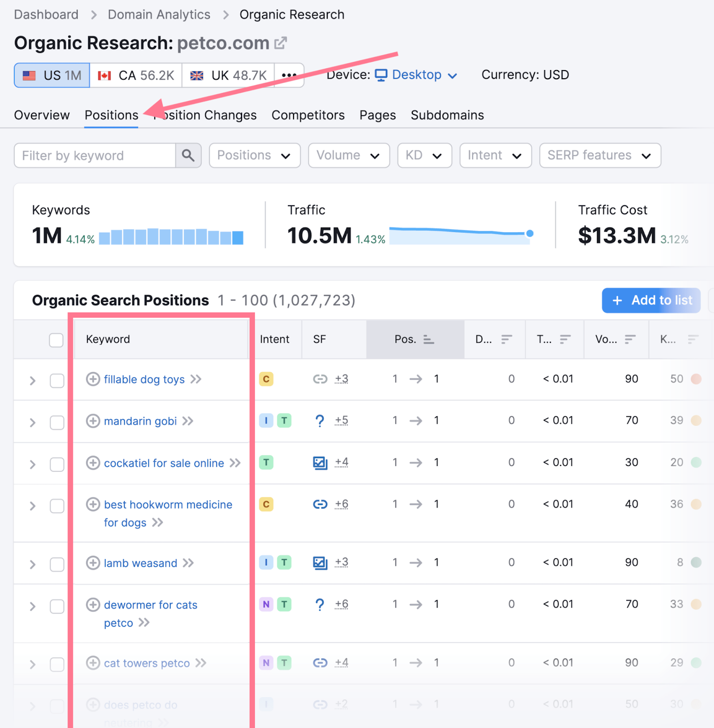Image resolution: width=714 pixels, height=728 pixels.
Task: Add 'cockatiel for sale online' via plus icon
Action: [x=93, y=463]
